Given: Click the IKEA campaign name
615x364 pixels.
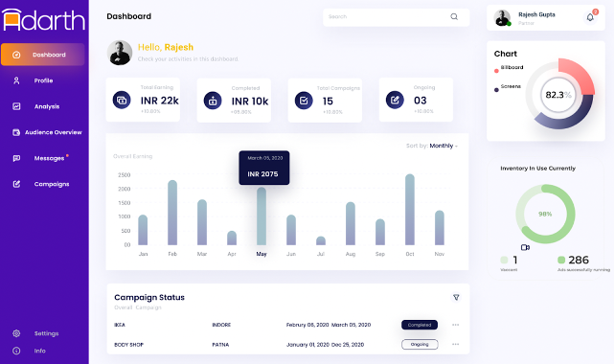Looking at the screenshot, I should [x=120, y=325].
